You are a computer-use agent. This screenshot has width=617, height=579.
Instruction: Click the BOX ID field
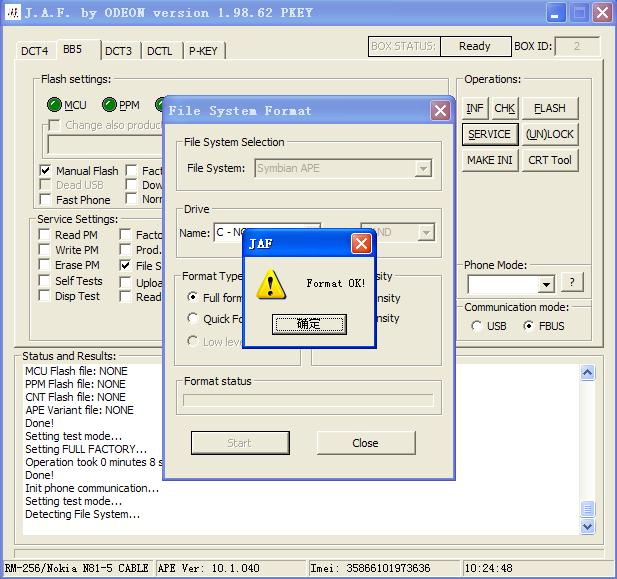[x=577, y=46]
